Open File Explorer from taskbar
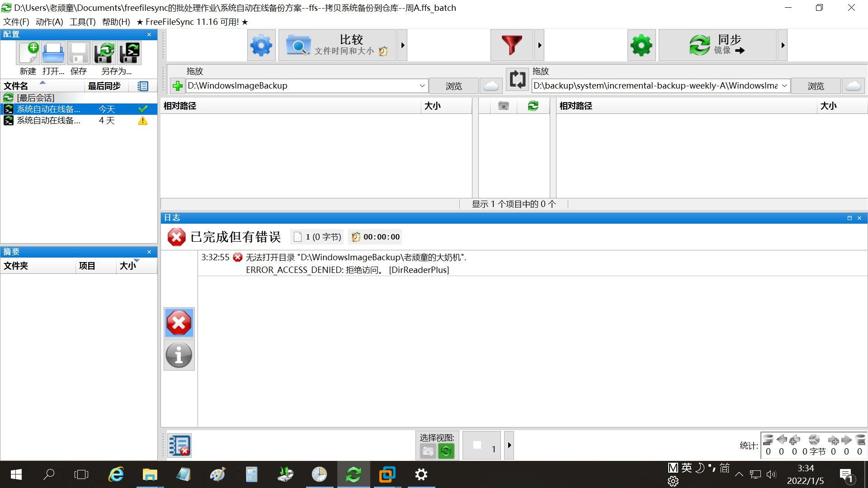 [150, 474]
